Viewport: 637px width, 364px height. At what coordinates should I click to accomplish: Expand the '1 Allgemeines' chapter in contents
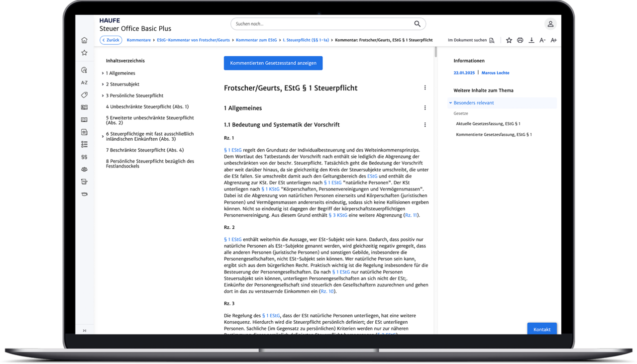(103, 73)
